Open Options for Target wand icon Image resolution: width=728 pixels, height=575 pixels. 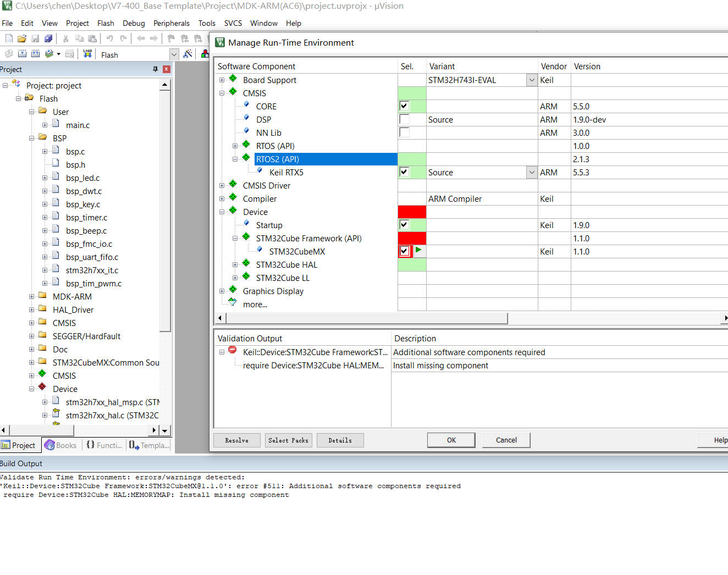coord(188,54)
